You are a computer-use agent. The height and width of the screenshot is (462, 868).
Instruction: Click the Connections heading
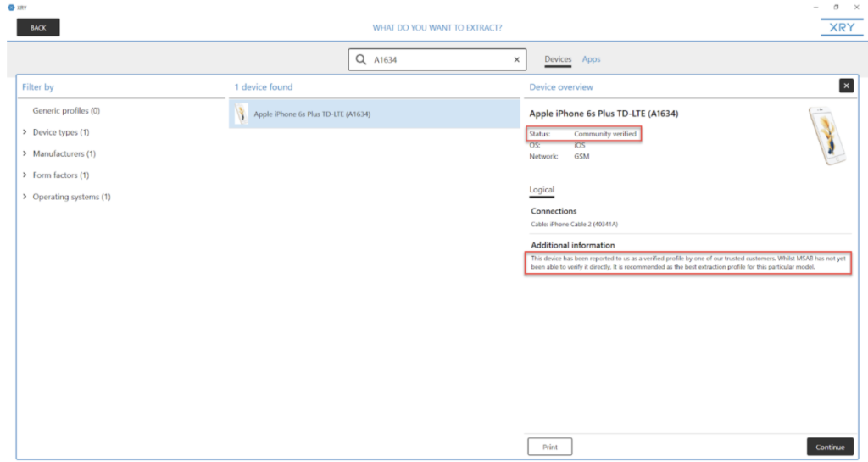[554, 211]
